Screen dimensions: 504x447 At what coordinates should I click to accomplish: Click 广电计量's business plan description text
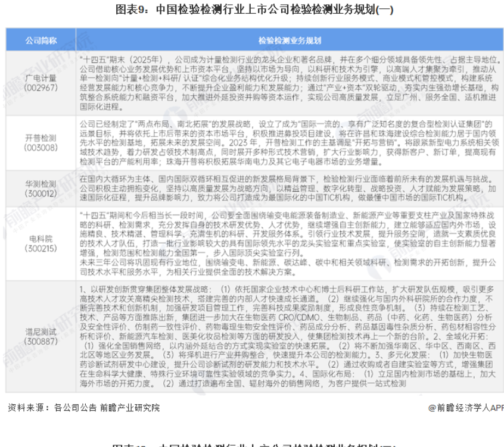coord(289,83)
